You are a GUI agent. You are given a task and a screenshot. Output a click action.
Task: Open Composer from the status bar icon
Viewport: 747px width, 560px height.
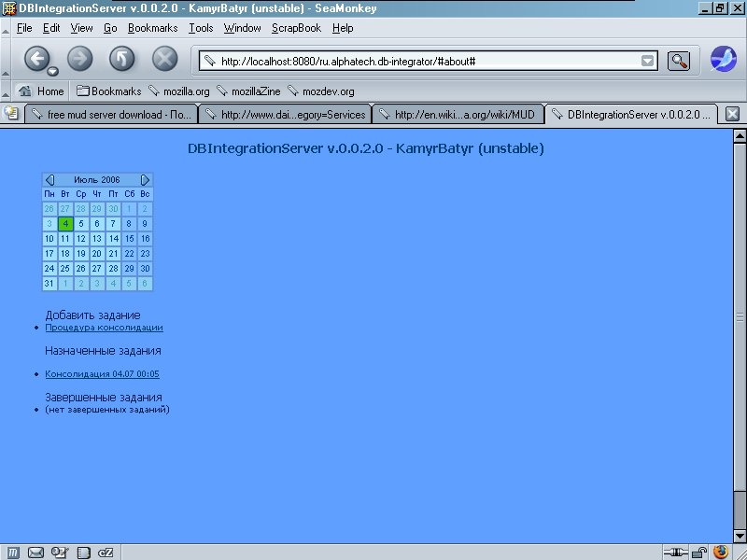click(x=60, y=553)
